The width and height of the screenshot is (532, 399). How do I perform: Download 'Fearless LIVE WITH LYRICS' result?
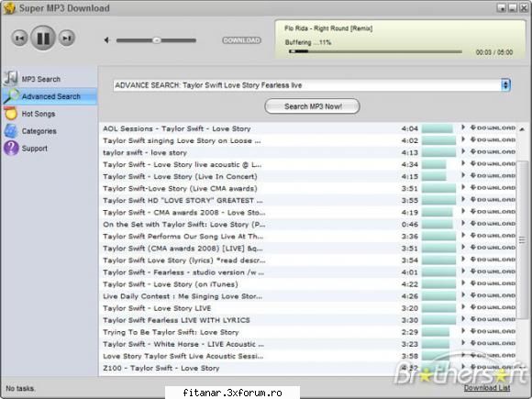coord(493,319)
